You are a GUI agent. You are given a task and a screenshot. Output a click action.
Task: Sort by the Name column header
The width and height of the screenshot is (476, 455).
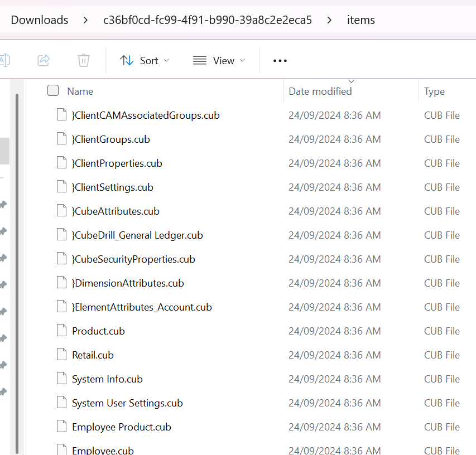[x=80, y=91]
